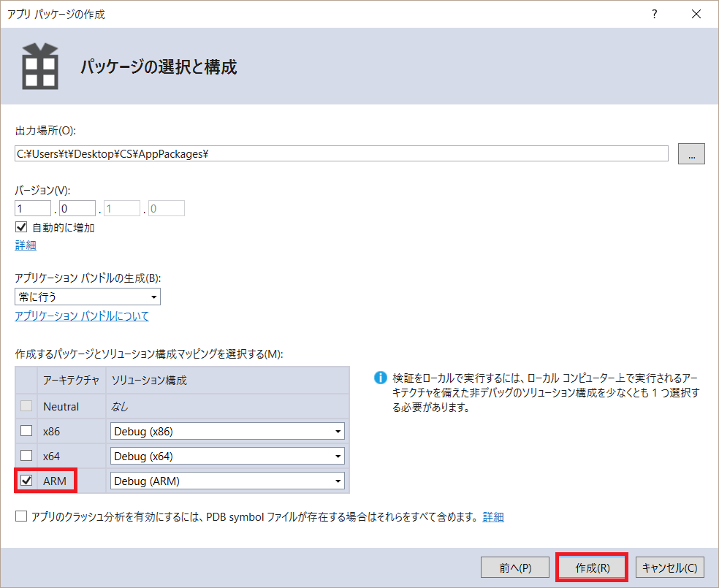The height and width of the screenshot is (588, 719).
Task: Click the 出力場所(O): label
Action: [45, 131]
